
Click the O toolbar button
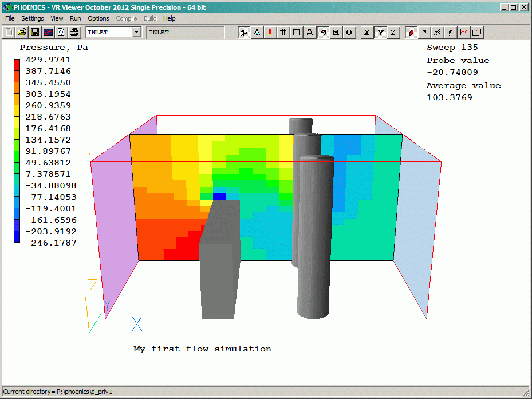349,33
